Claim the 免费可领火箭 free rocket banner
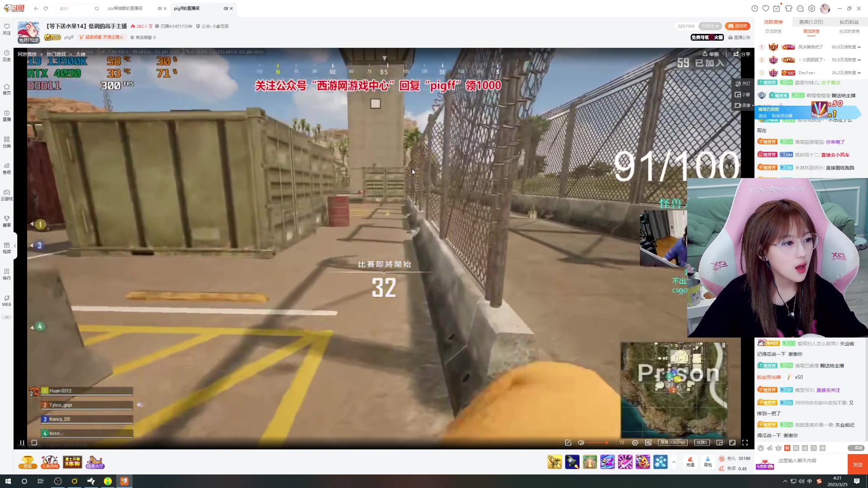This screenshot has width=868, height=488. point(707,38)
